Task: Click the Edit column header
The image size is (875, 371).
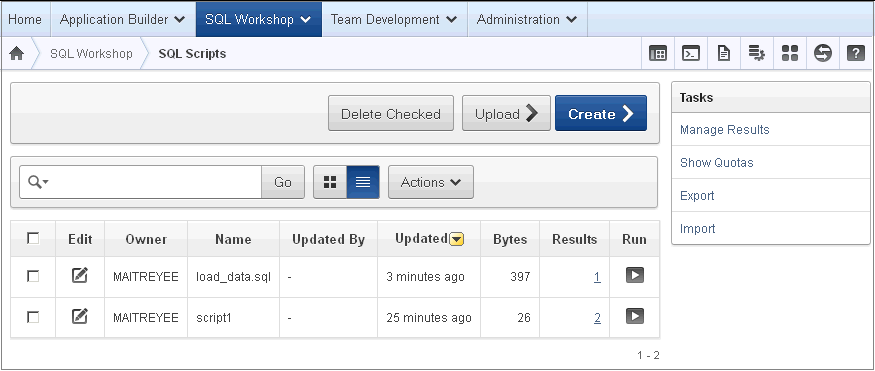Action: [x=80, y=239]
